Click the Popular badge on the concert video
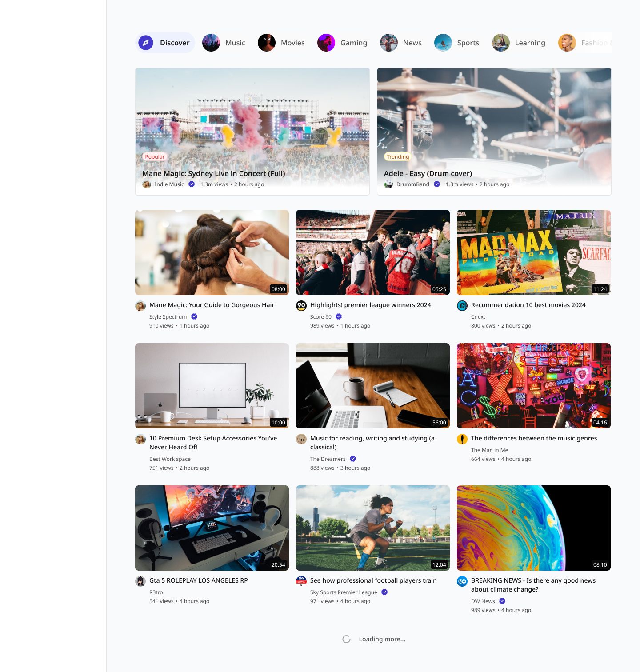 click(155, 156)
